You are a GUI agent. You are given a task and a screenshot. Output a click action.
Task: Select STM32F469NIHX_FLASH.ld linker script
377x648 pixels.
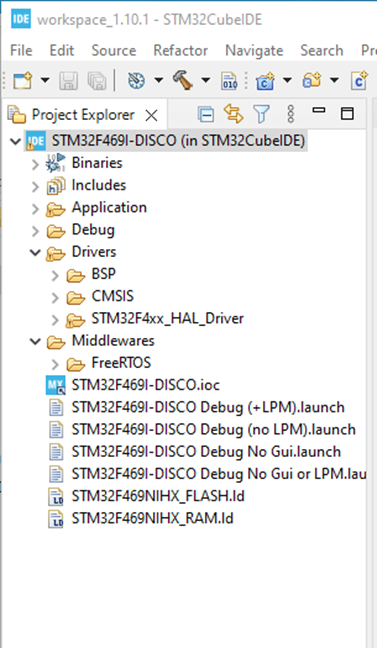tap(158, 496)
